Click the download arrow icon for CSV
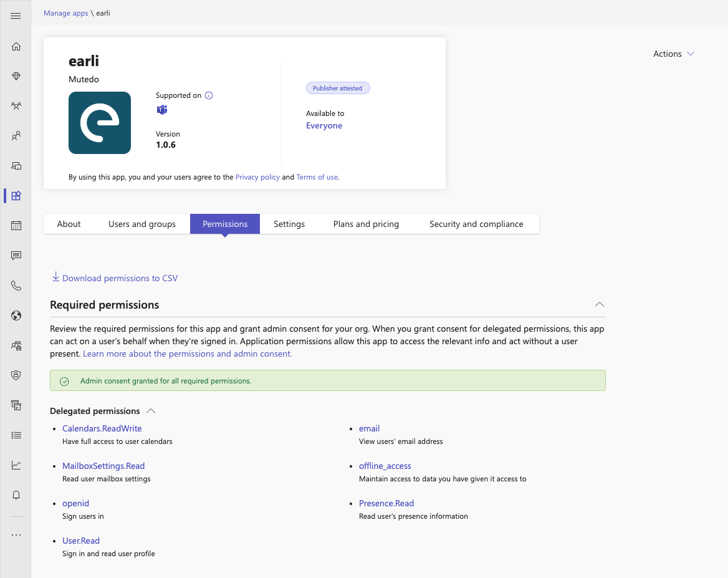 55,277
